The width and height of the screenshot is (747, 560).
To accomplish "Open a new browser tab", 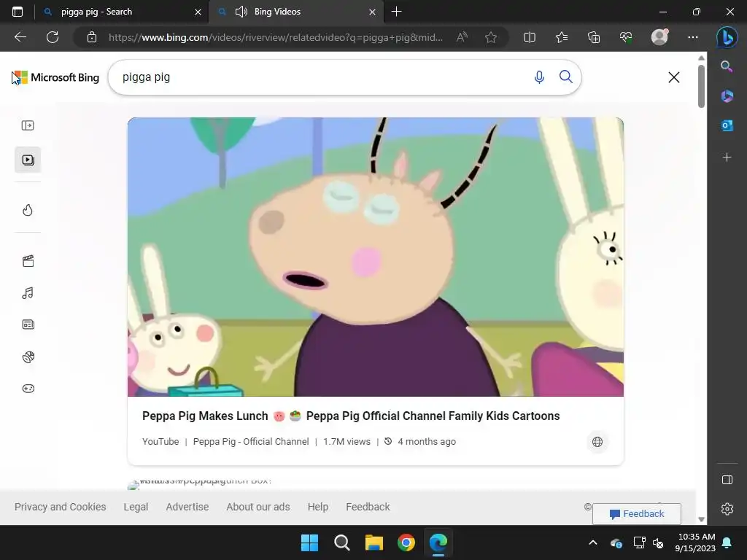I will [396, 12].
